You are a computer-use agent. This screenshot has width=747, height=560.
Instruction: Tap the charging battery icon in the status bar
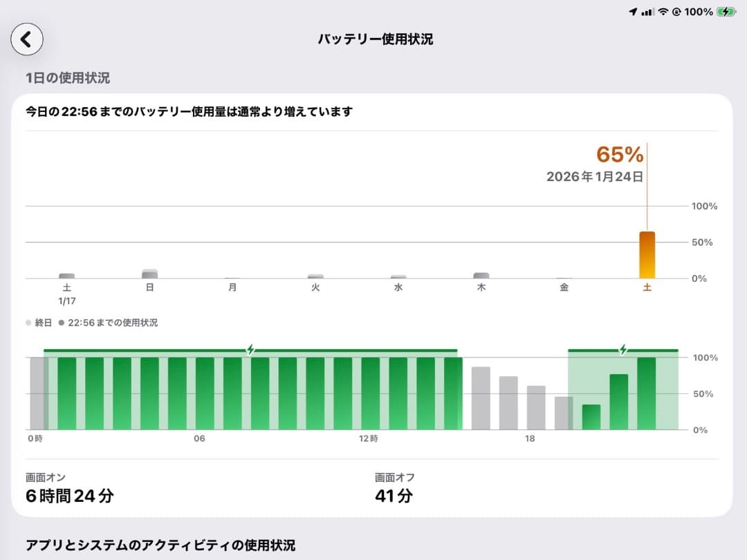[x=725, y=11]
